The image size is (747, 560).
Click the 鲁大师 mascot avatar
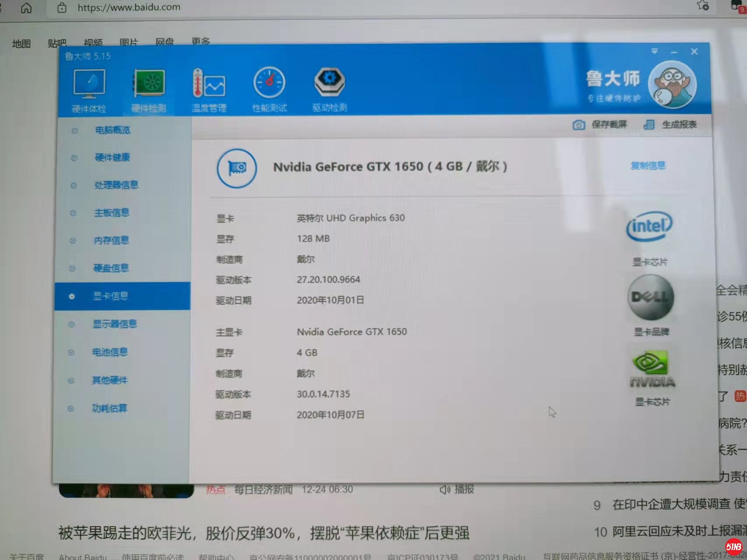[672, 85]
